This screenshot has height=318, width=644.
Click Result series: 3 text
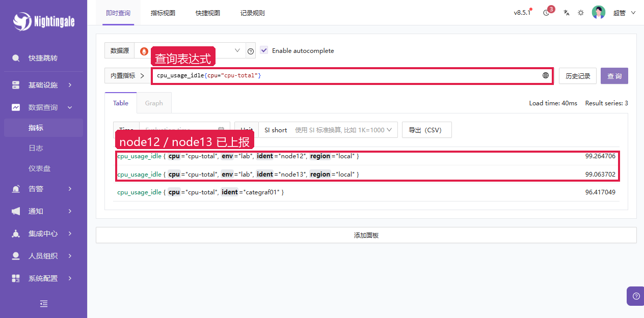[606, 103]
